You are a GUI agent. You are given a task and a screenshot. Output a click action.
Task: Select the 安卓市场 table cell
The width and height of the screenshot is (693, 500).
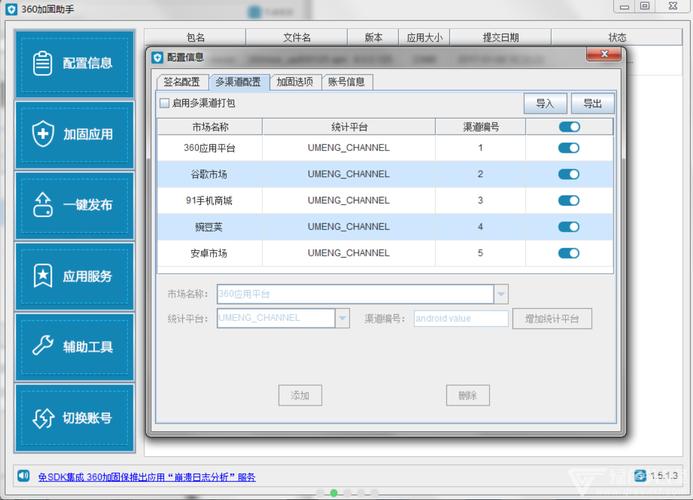point(209,253)
